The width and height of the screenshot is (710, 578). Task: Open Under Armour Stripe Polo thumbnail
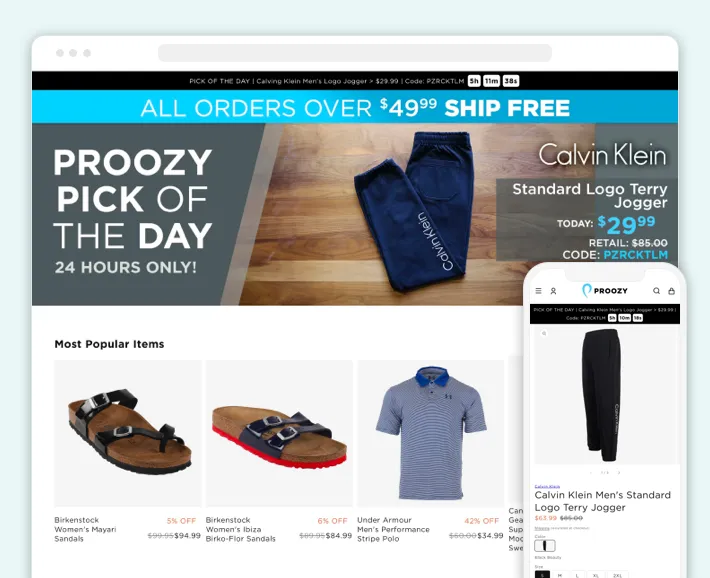click(431, 433)
